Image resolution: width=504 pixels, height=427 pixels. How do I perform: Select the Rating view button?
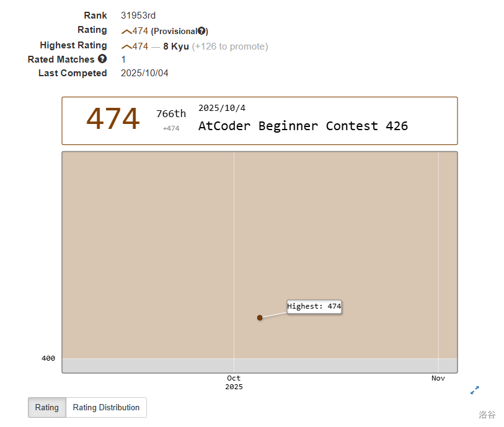(47, 407)
